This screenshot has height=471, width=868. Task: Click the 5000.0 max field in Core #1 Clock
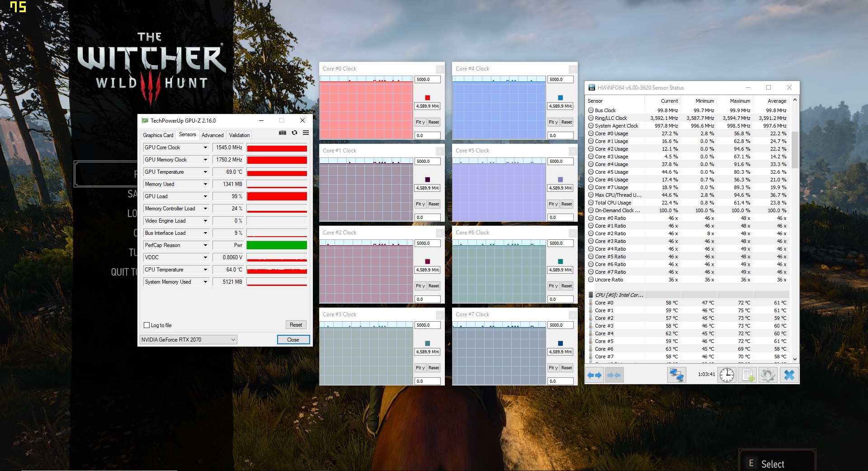coord(427,162)
